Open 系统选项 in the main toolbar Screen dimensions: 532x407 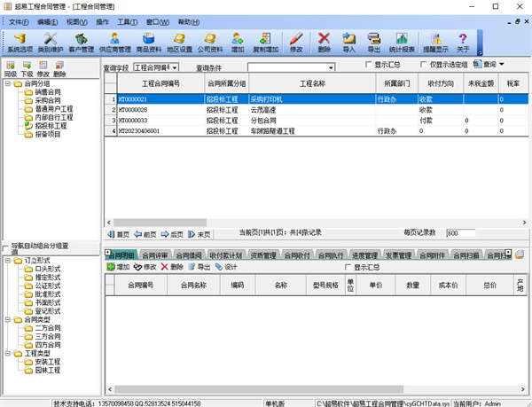pos(20,42)
